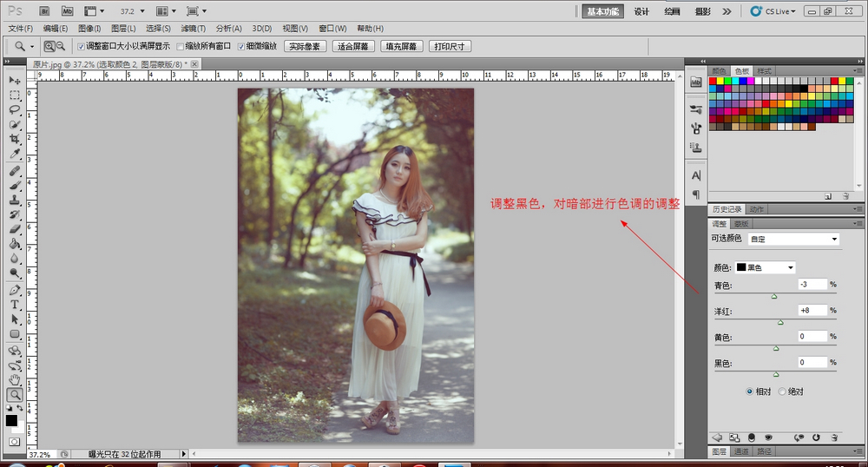
Task: Select the Eyedropper tool
Action: 14,154
